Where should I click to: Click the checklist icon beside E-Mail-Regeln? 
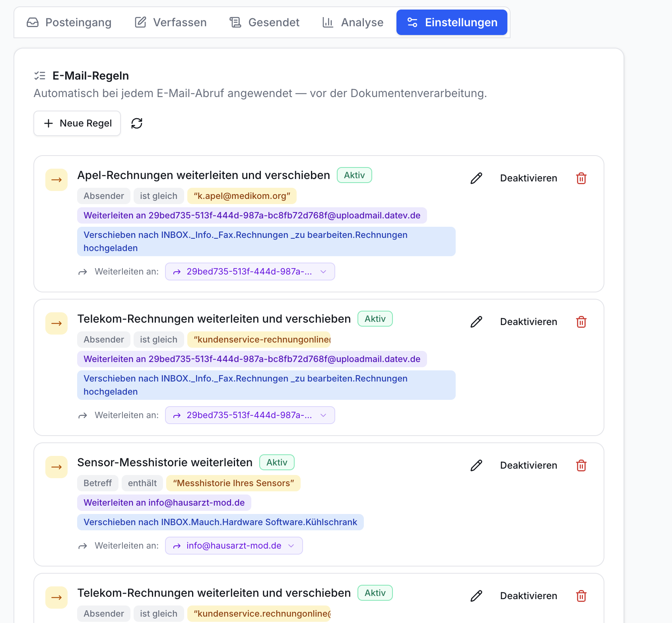point(40,76)
